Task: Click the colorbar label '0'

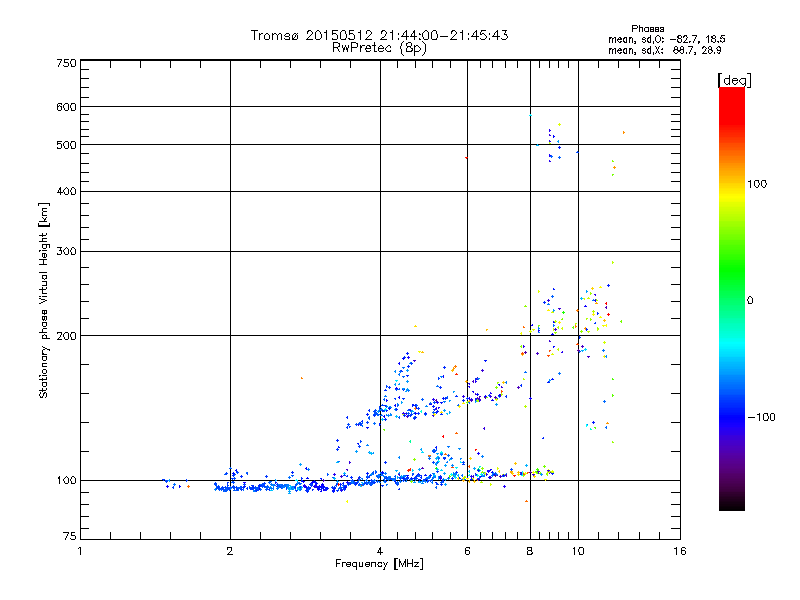Action: (750, 301)
